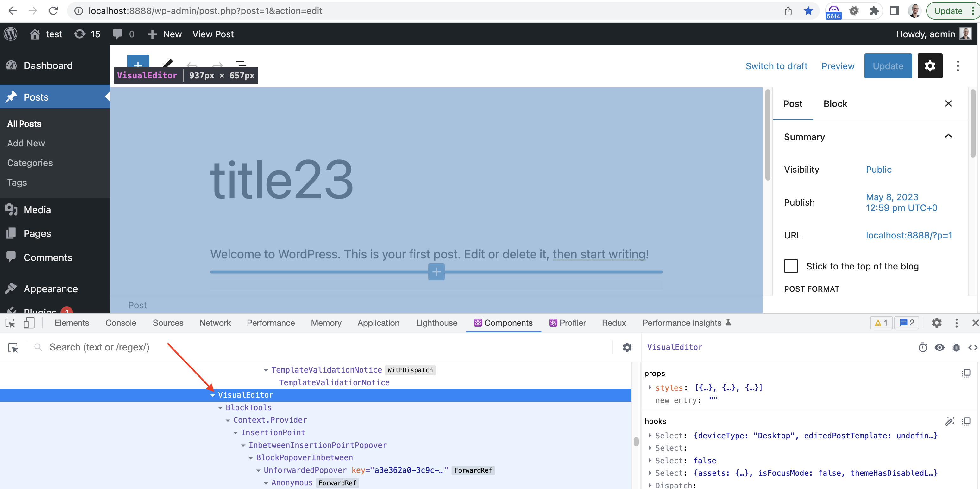The height and width of the screenshot is (489, 980).
Task: Collapse TemplateValidationNotice WithDispatch node
Action: 266,370
